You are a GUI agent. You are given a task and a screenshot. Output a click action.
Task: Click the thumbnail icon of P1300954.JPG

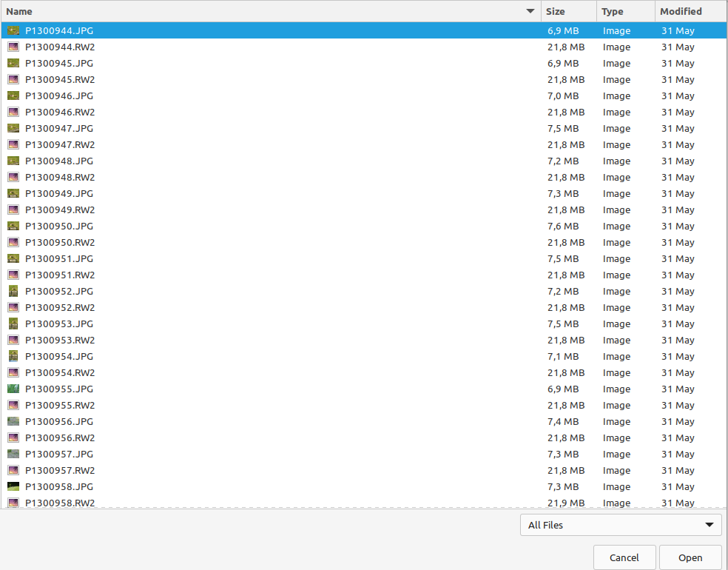[13, 356]
